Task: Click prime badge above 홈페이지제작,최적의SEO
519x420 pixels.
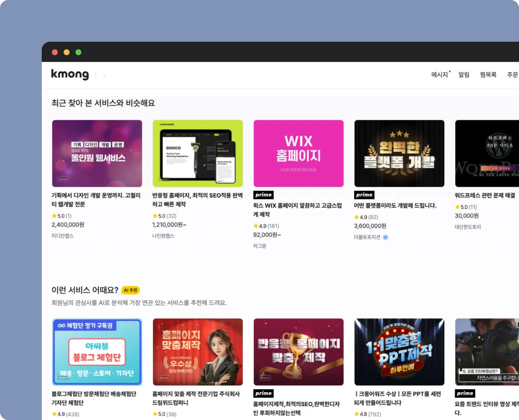Action: [264, 393]
